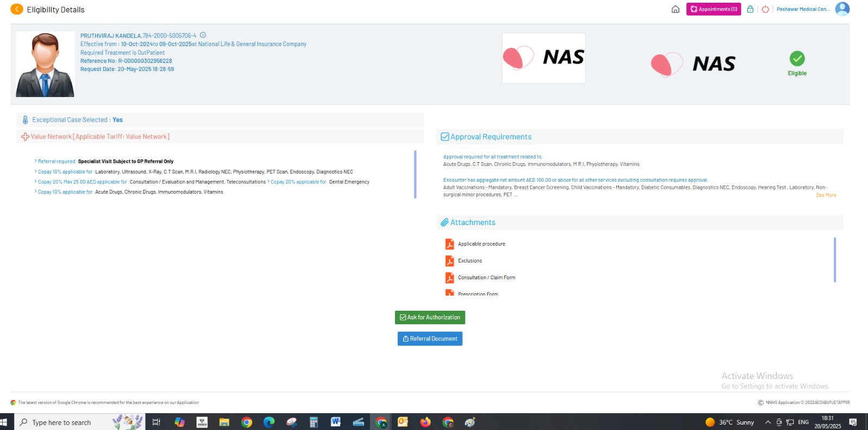Click the Ask for Authorization button
Image resolution: width=868 pixels, height=430 pixels.
point(430,317)
